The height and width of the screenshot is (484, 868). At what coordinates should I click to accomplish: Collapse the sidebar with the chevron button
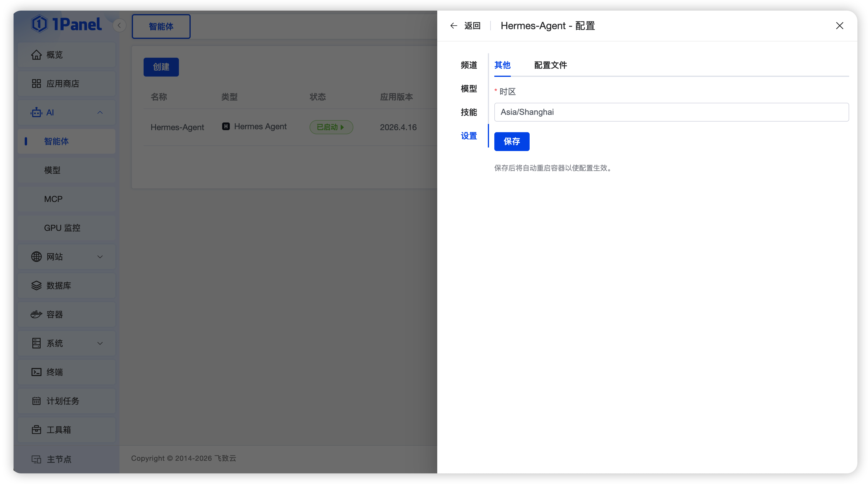pos(119,25)
